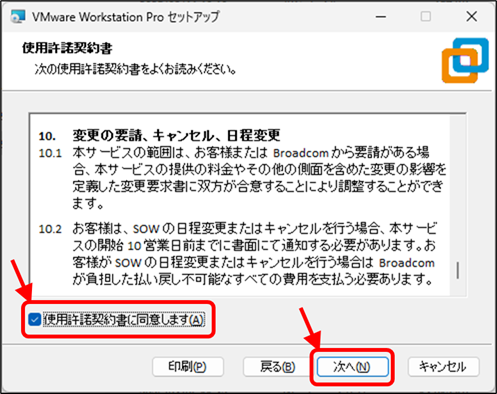Close the VMware setup window
This screenshot has width=497, height=394.
[x=471, y=16]
